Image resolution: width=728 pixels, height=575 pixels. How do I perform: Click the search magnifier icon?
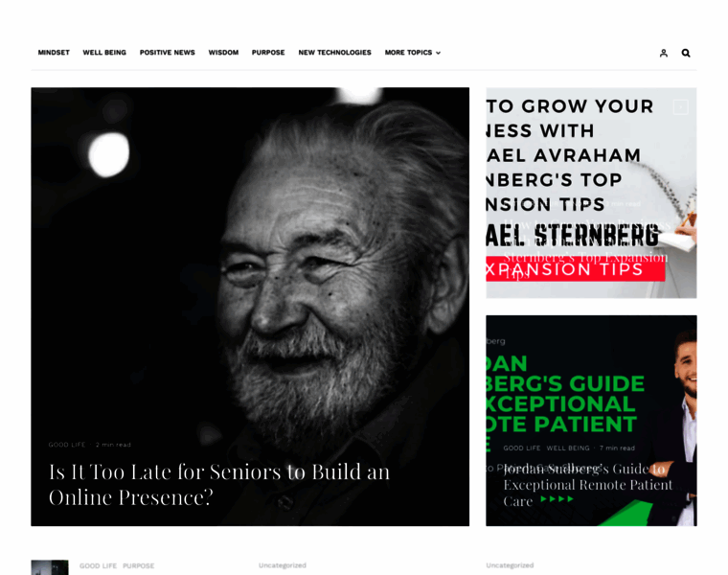[x=686, y=53]
